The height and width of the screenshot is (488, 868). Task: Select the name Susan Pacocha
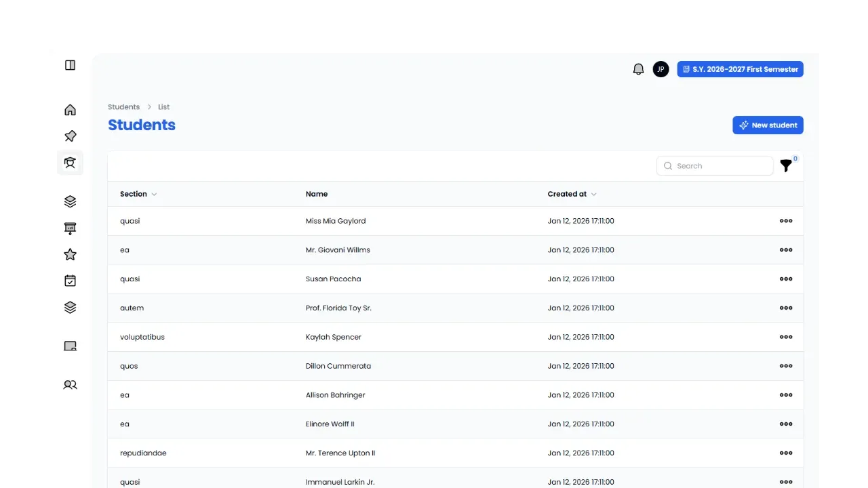click(334, 279)
